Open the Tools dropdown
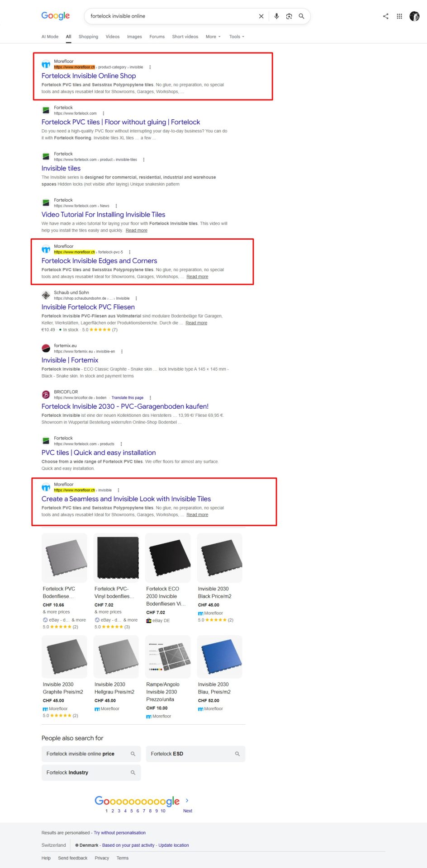The image size is (427, 868). click(237, 37)
